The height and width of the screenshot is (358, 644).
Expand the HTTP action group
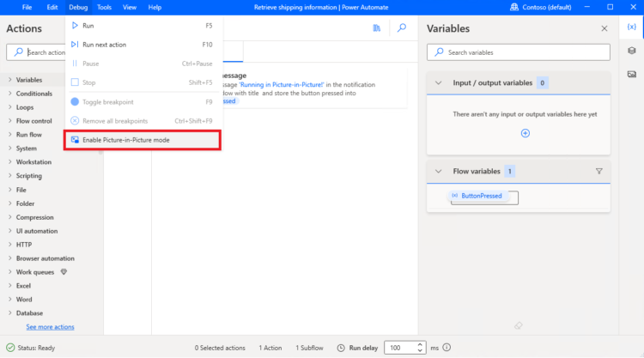coord(9,245)
